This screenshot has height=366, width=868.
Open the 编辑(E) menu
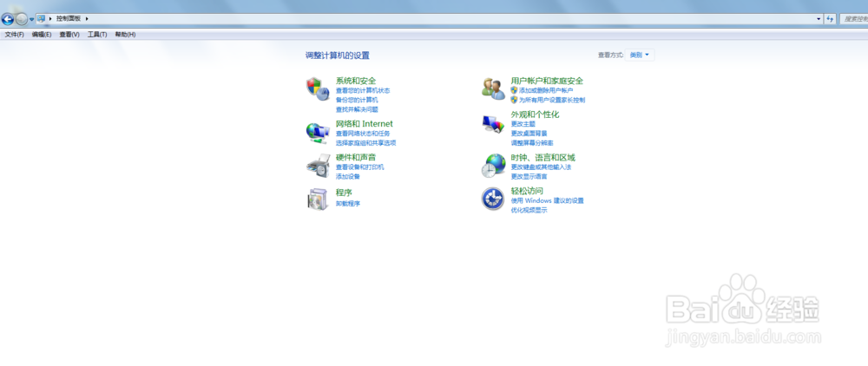[42, 35]
